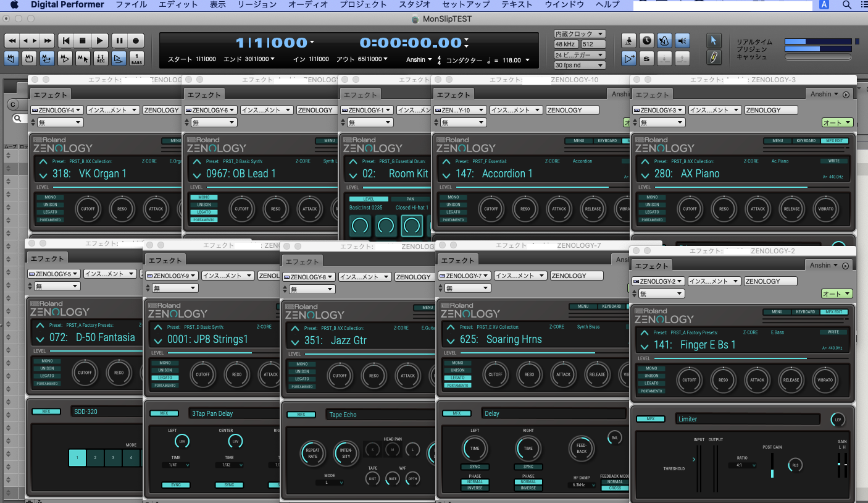Image resolution: width=868 pixels, height=503 pixels.
Task: Click the 512 buffer size field
Action: tap(593, 44)
